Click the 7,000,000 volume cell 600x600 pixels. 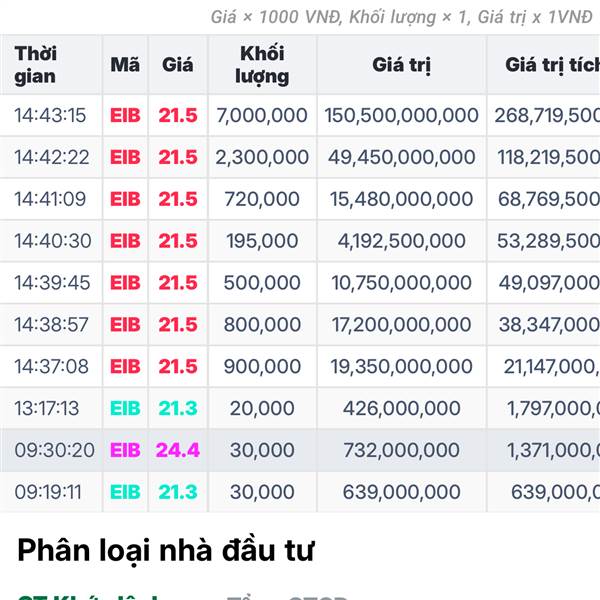tap(262, 115)
